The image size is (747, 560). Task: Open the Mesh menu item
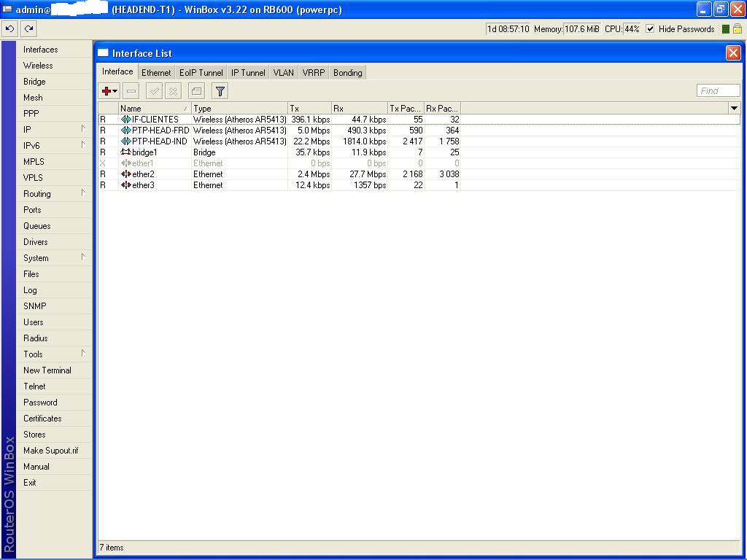54,98
